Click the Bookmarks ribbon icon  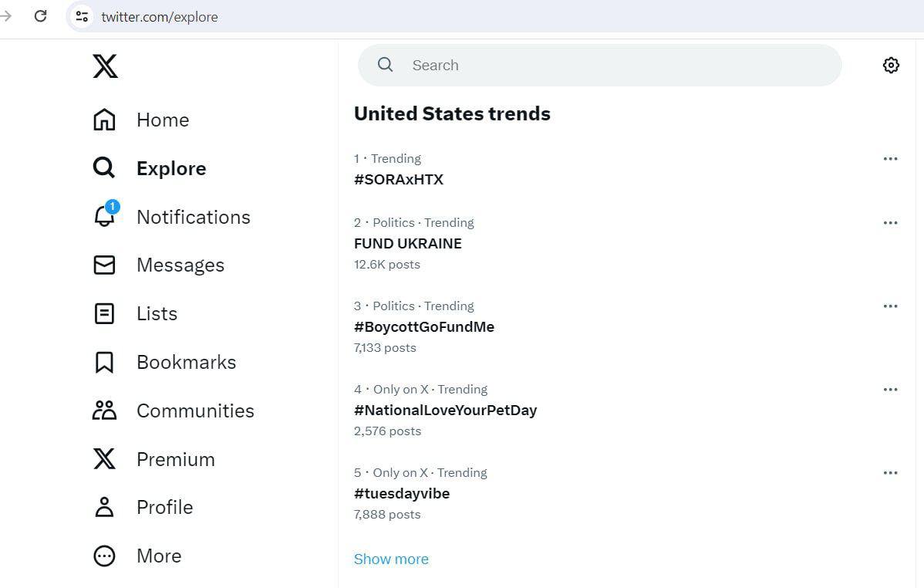point(104,362)
